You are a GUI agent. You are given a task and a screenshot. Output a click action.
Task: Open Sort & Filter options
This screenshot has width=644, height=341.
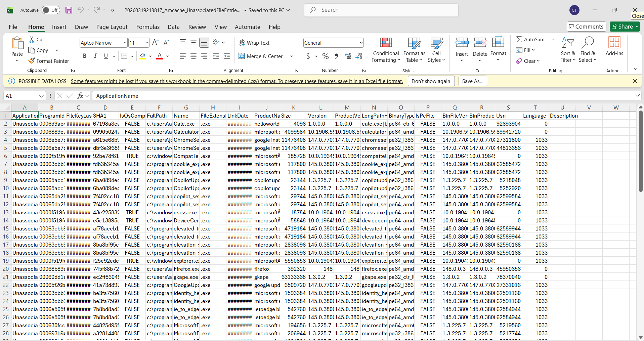pos(568,50)
